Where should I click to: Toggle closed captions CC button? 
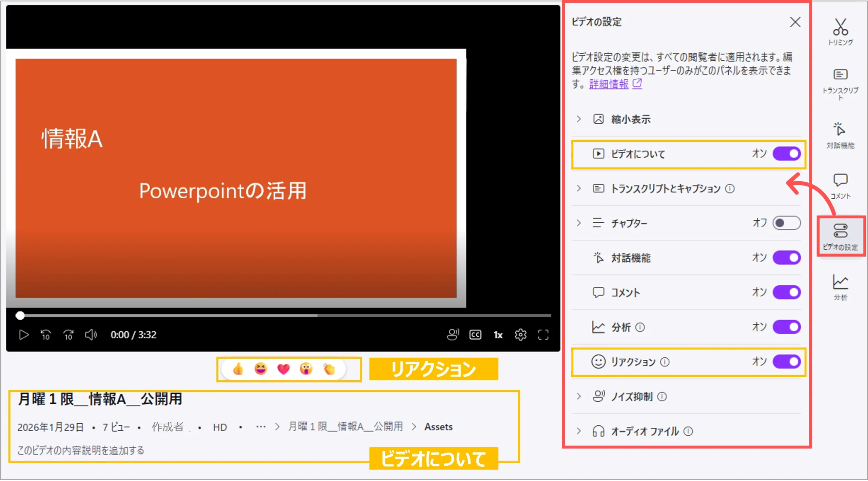pyautogui.click(x=475, y=335)
